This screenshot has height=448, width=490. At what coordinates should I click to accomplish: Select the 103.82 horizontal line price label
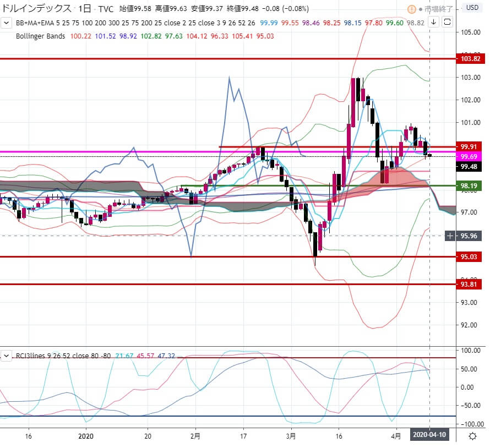[470, 59]
